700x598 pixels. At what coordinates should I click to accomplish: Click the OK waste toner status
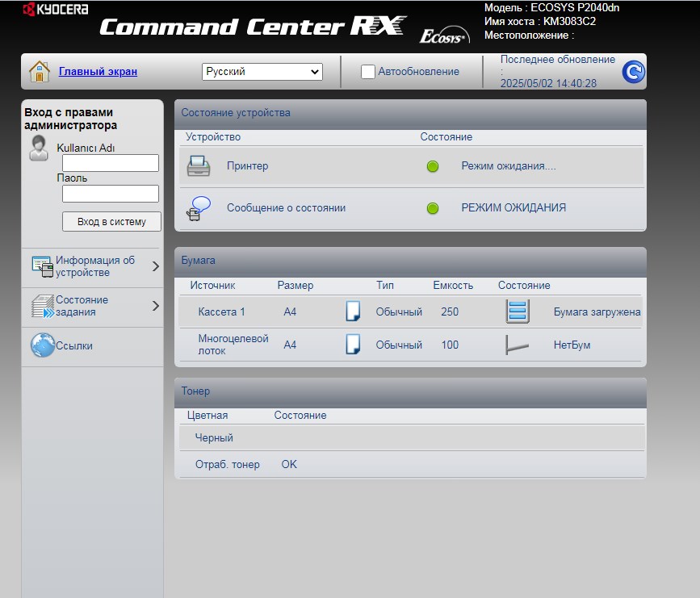289,465
